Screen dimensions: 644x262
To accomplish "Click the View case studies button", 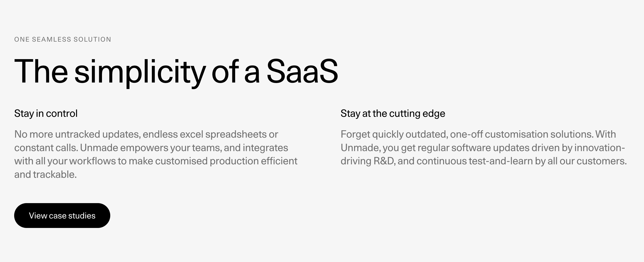I will (x=62, y=215).
